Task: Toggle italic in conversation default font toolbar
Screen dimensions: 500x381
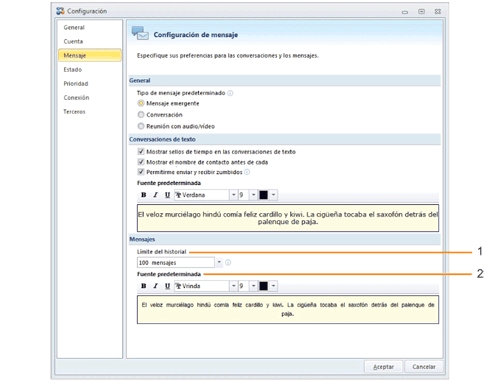Action: tap(155, 195)
